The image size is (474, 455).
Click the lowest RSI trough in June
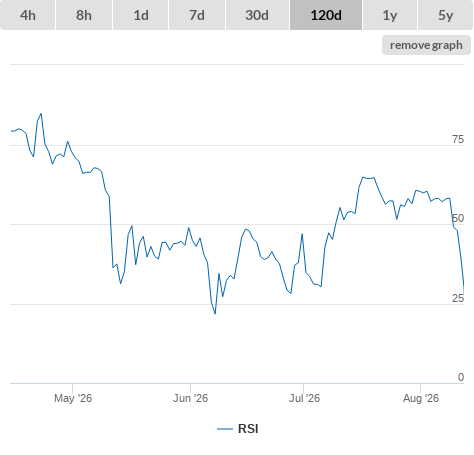tap(215, 313)
